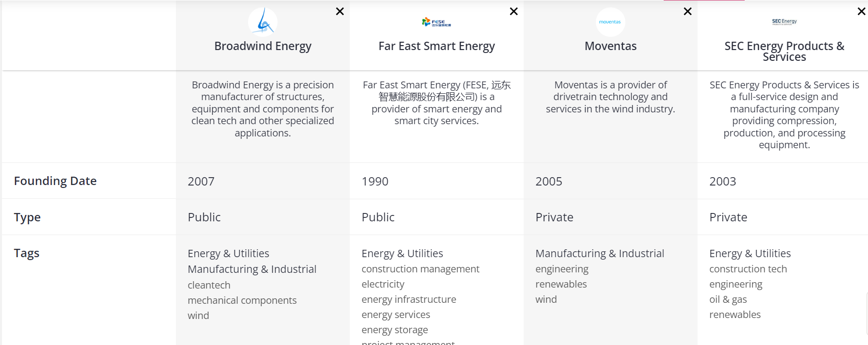868x345 pixels.
Task: Click the Far East Smart Energy logo
Action: tap(436, 22)
